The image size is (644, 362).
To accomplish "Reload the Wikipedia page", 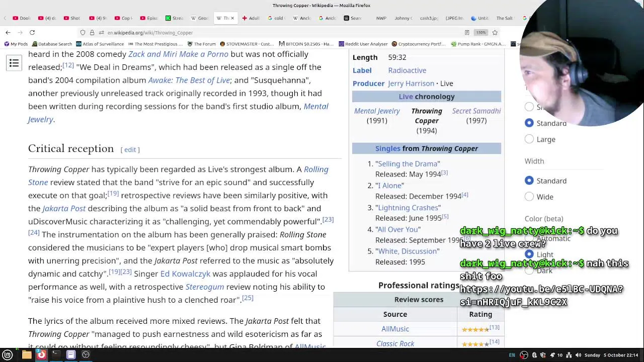I will click(x=32, y=33).
